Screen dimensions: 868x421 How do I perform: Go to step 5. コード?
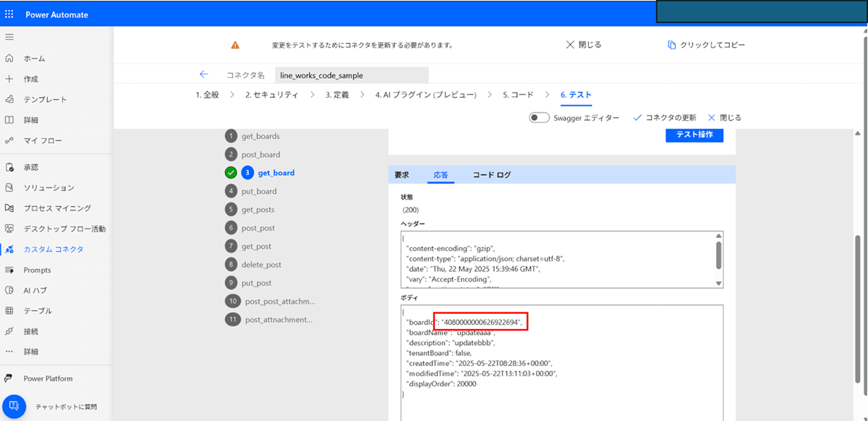(518, 95)
